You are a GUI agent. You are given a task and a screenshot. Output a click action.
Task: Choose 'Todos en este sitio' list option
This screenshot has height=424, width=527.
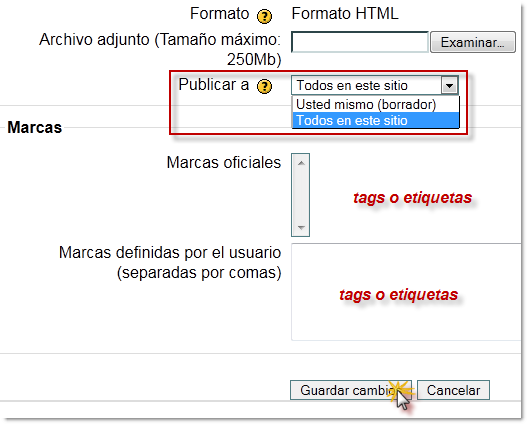pos(375,120)
